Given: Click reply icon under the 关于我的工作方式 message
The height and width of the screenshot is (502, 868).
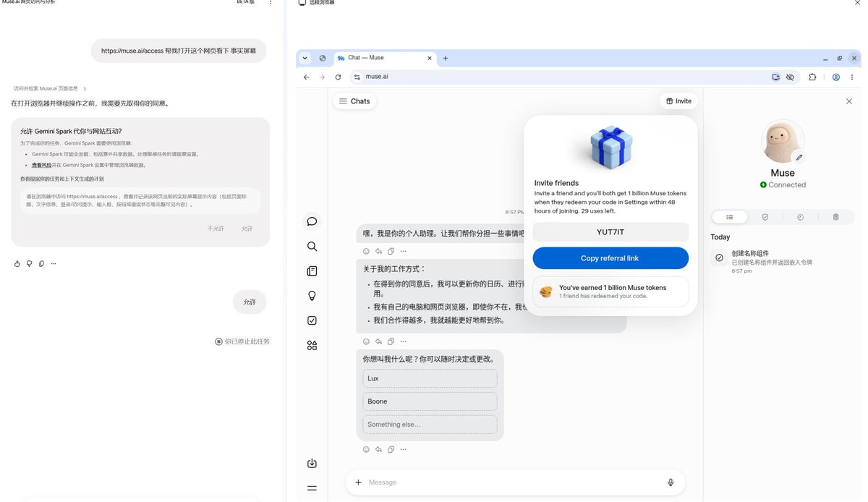Looking at the screenshot, I should tap(378, 341).
